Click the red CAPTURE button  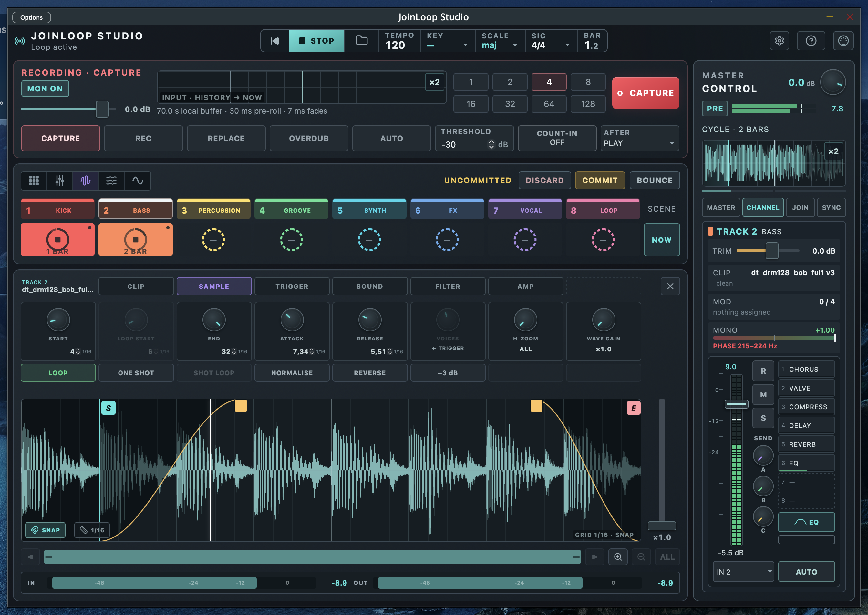click(x=646, y=93)
